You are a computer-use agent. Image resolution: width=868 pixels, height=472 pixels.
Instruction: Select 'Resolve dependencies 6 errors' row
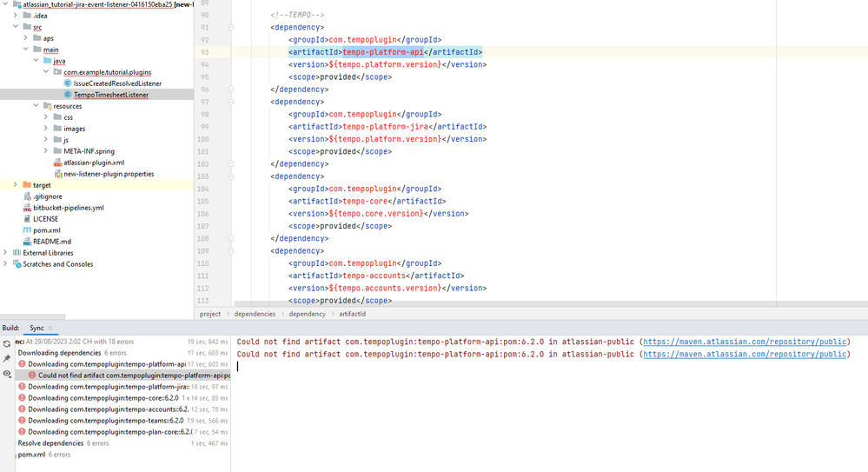[x=123, y=443]
